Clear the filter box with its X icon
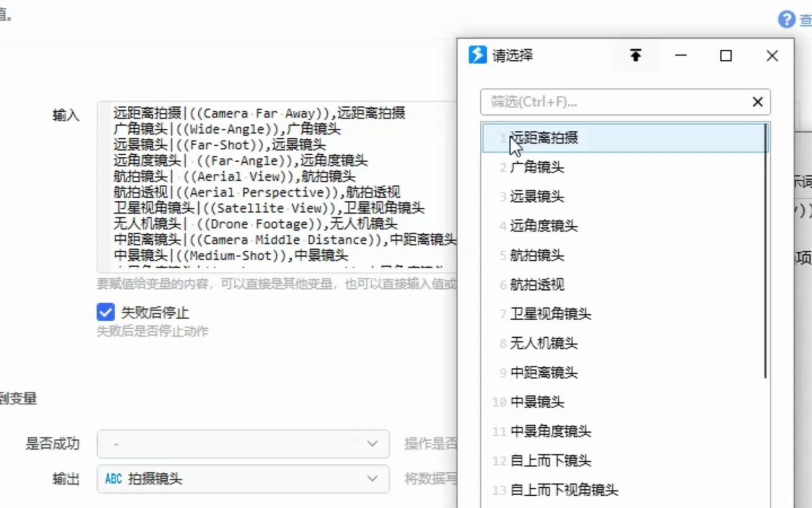The width and height of the screenshot is (812, 508). coord(757,102)
